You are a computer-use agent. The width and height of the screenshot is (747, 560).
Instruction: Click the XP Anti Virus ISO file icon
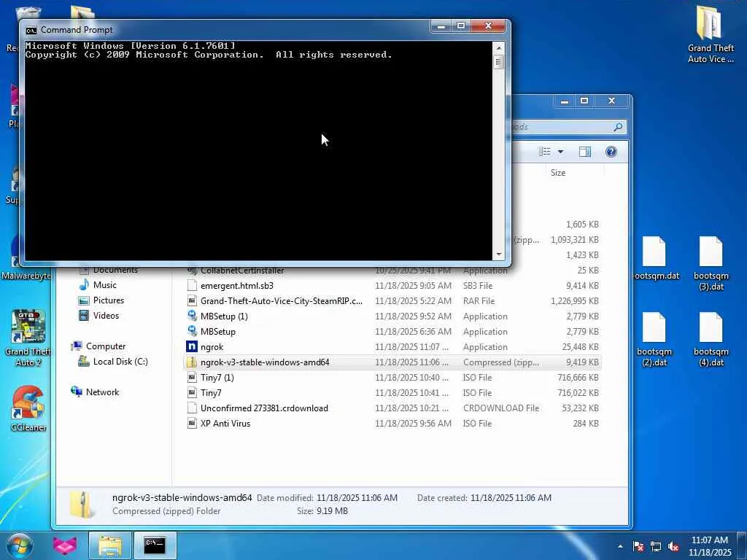[x=192, y=424]
